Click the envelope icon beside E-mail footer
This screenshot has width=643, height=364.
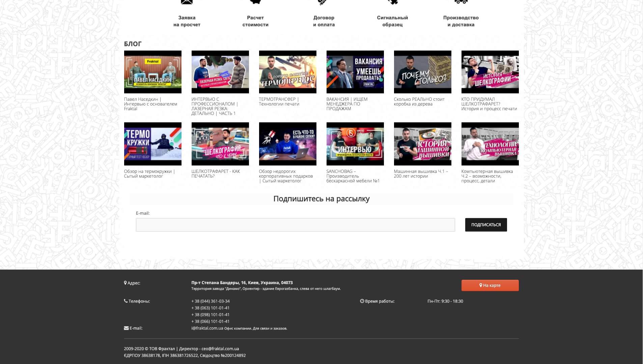pos(126,328)
